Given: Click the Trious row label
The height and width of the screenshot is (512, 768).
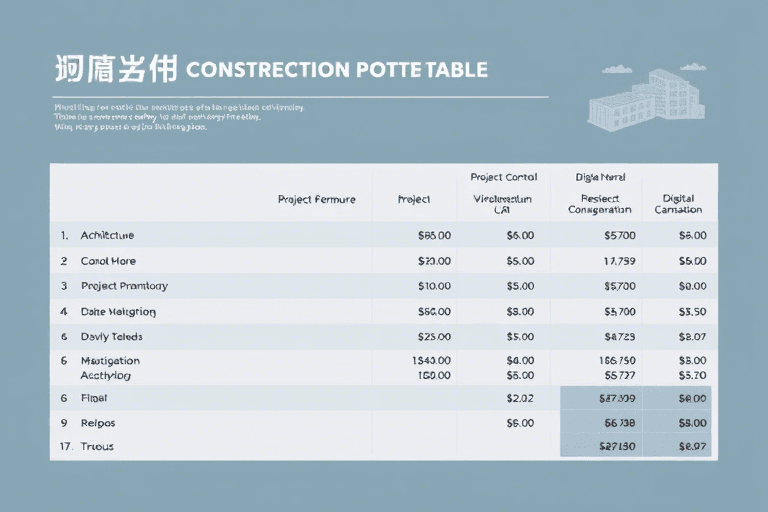Looking at the screenshot, I should click(x=97, y=446).
